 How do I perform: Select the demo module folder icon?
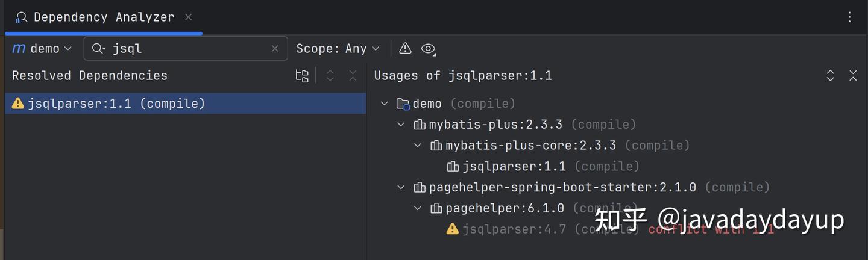pos(403,104)
